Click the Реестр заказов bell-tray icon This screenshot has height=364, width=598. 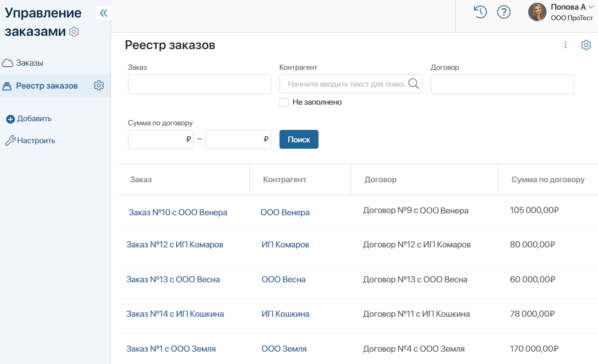[7, 86]
